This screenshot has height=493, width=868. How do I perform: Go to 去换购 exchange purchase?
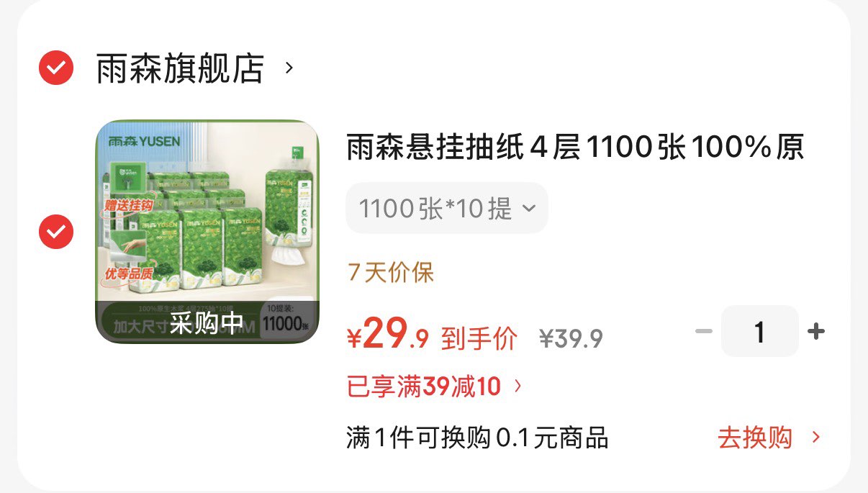755,437
